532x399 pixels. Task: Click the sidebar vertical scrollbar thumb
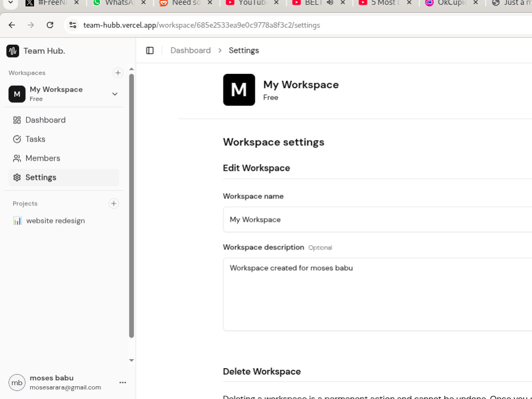(x=131, y=206)
